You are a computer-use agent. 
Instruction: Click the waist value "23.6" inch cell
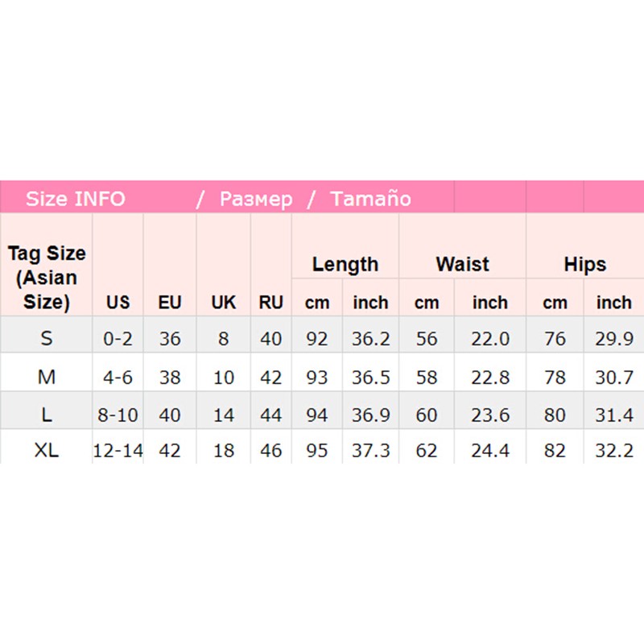point(490,415)
